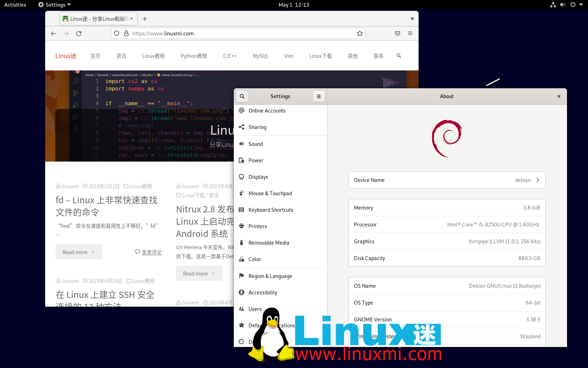
Task: Click the Region & Language flag icon
Action: click(241, 276)
